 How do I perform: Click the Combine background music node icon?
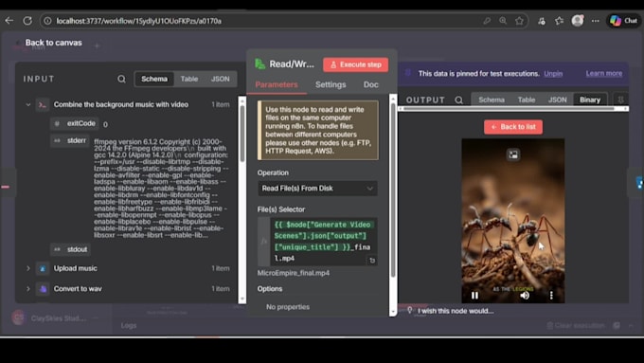[x=43, y=105]
